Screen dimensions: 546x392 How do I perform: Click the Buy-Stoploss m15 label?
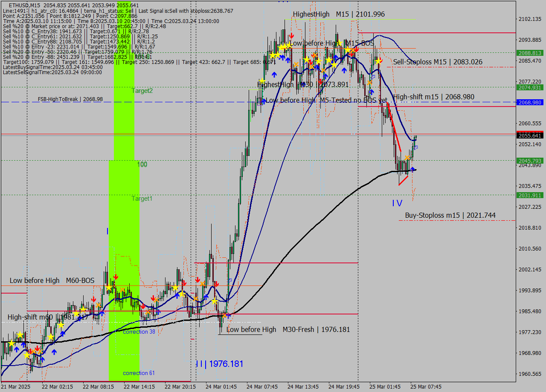(x=450, y=216)
